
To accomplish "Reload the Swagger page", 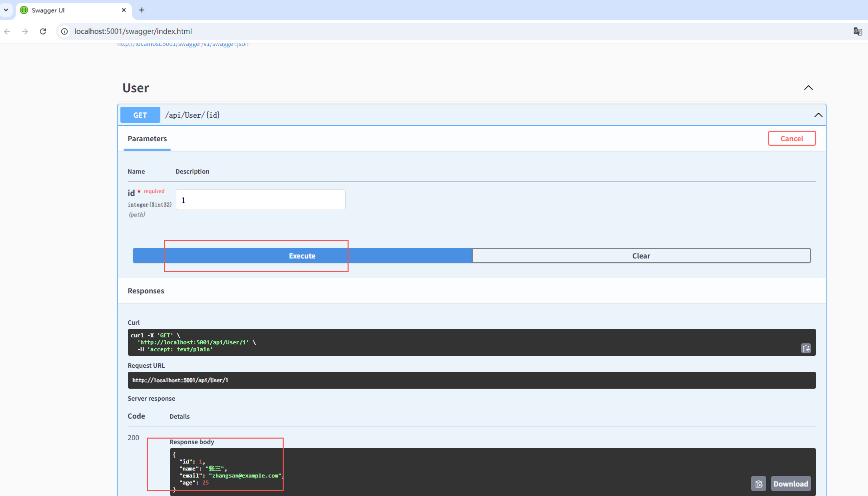I will pyautogui.click(x=43, y=31).
